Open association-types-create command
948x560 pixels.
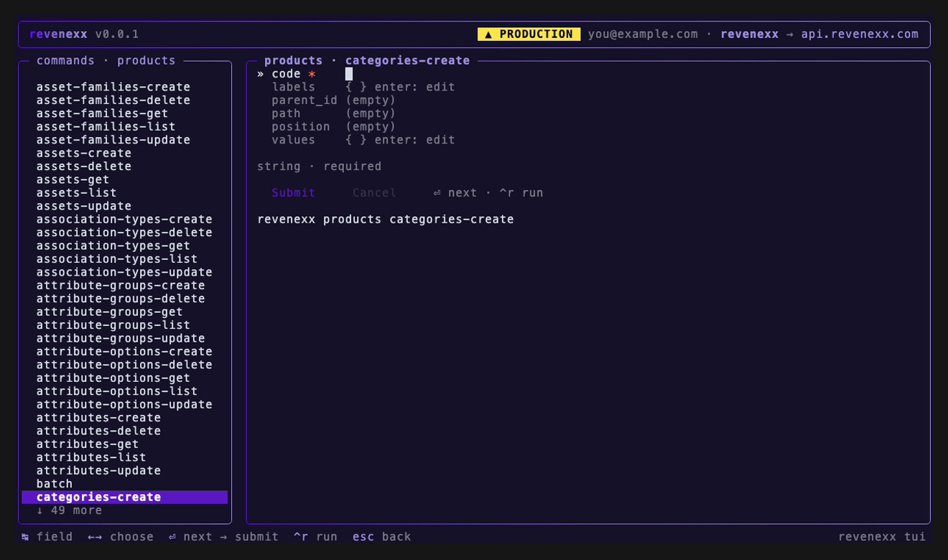(x=124, y=219)
